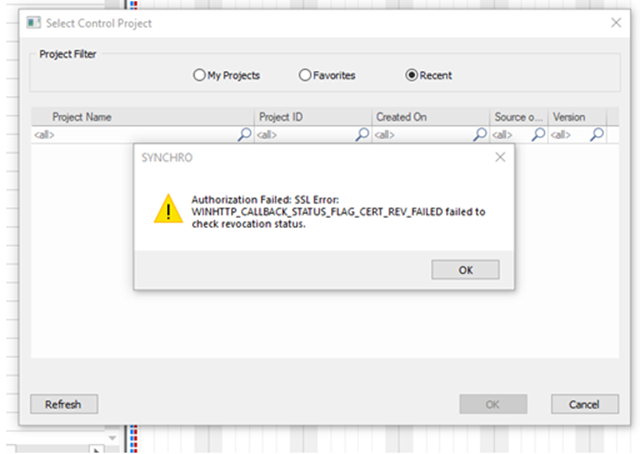The image size is (640, 454).
Task: Click the Version column header
Action: [577, 117]
